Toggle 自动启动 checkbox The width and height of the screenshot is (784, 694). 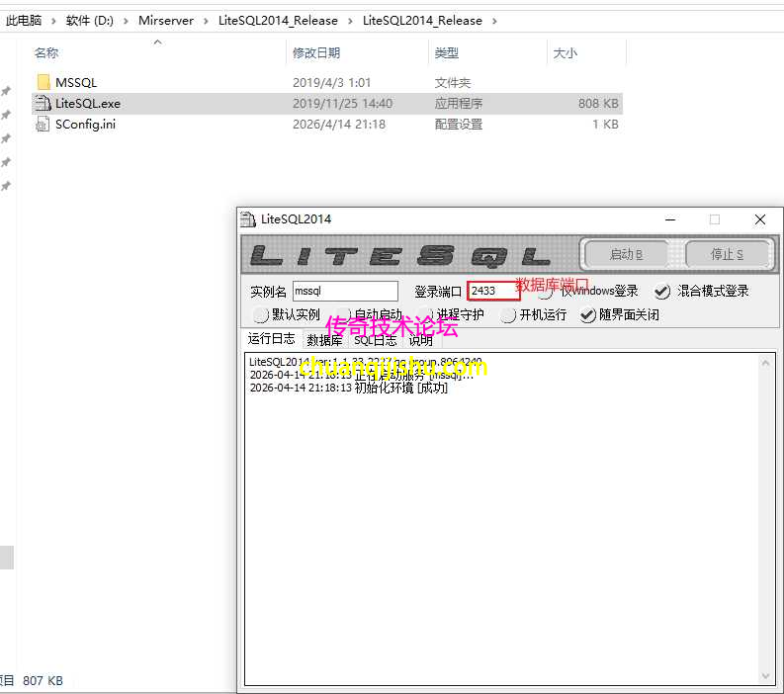click(x=343, y=315)
